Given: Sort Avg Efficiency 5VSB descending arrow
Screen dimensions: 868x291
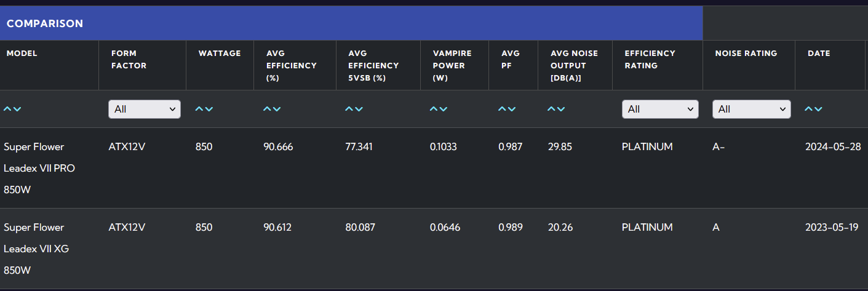Looking at the screenshot, I should 359,109.
